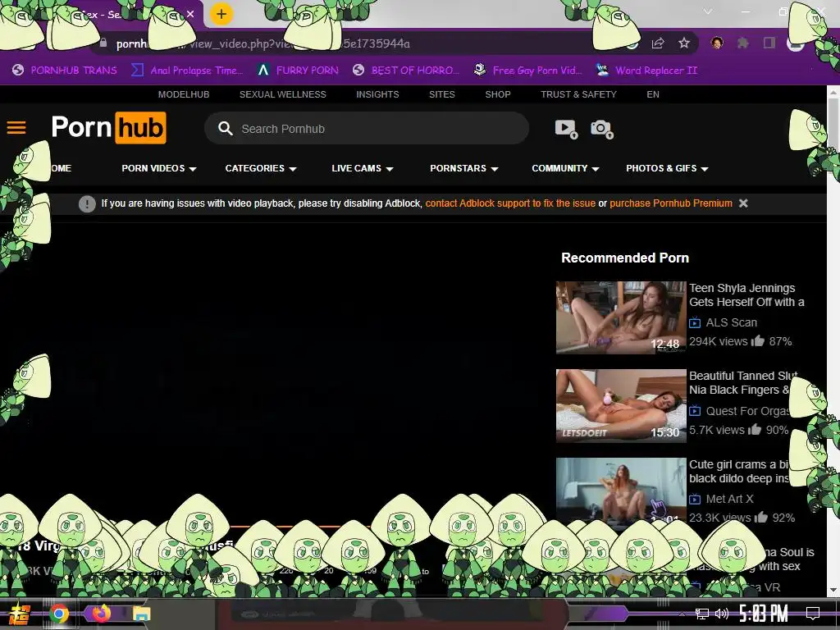Click the thumbs-up icon next to 92%

pyautogui.click(x=760, y=517)
